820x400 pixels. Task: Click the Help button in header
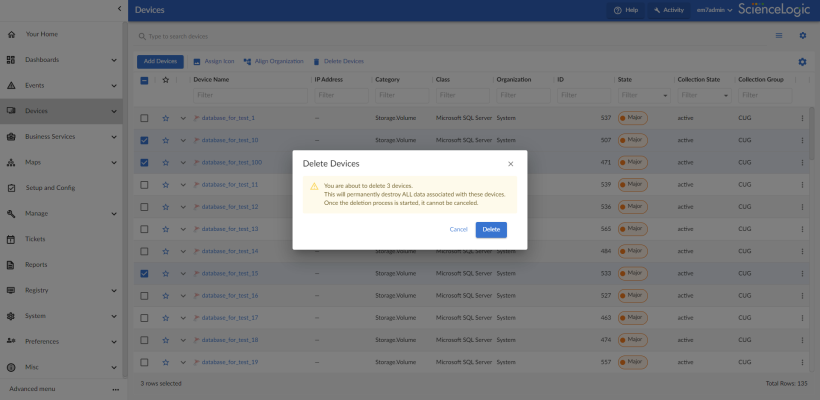pos(625,10)
